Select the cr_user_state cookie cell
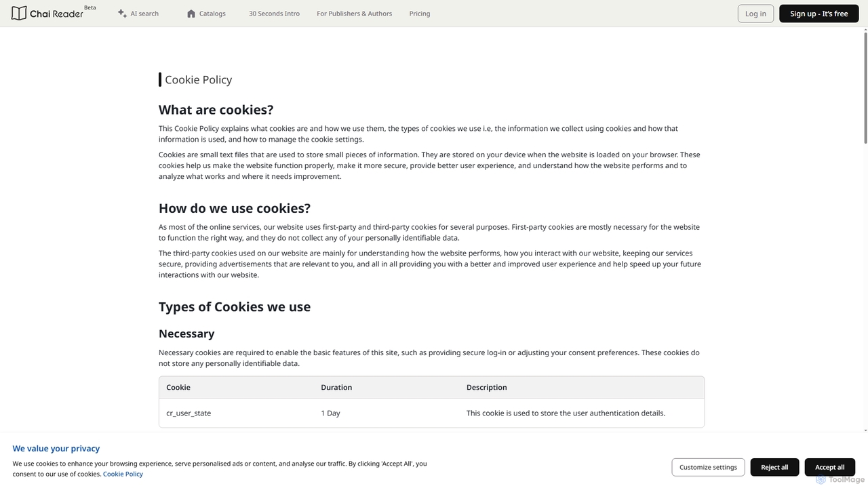Screen dimensions: 868x488 (189, 413)
